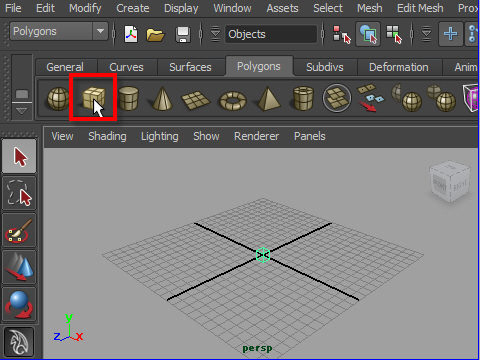Open the Edit Mesh menu
480x360 pixels.
click(420, 8)
